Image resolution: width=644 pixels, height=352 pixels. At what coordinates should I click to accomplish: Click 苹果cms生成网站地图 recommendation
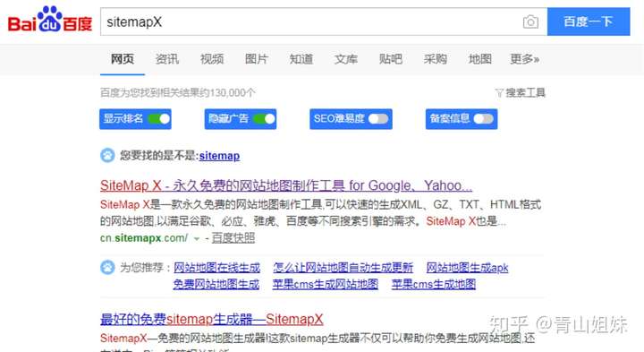pos(326,284)
